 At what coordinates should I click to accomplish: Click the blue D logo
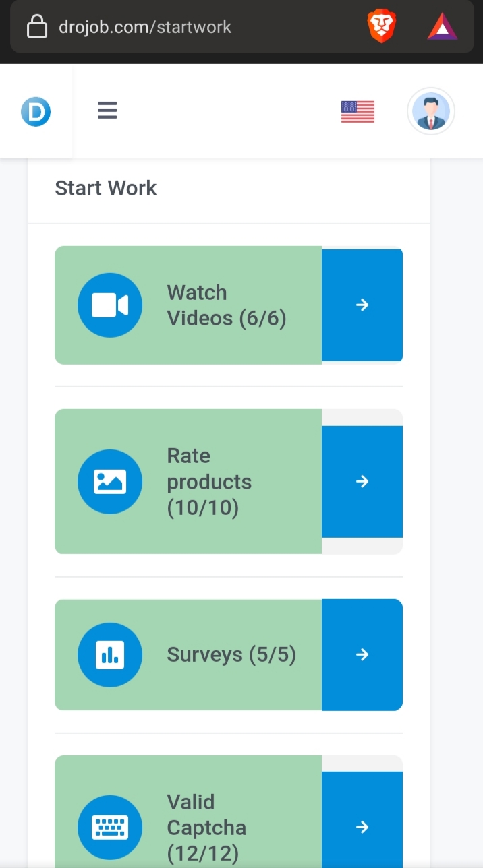click(x=36, y=112)
